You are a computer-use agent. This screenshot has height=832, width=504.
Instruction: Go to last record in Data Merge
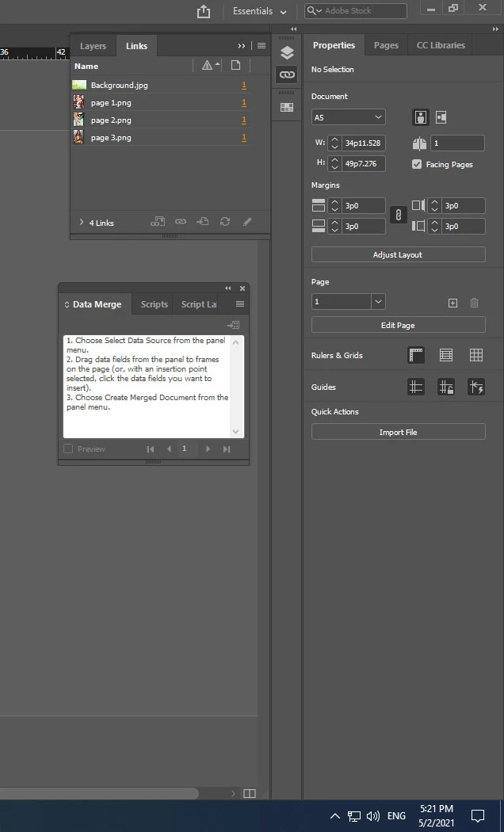[227, 449]
